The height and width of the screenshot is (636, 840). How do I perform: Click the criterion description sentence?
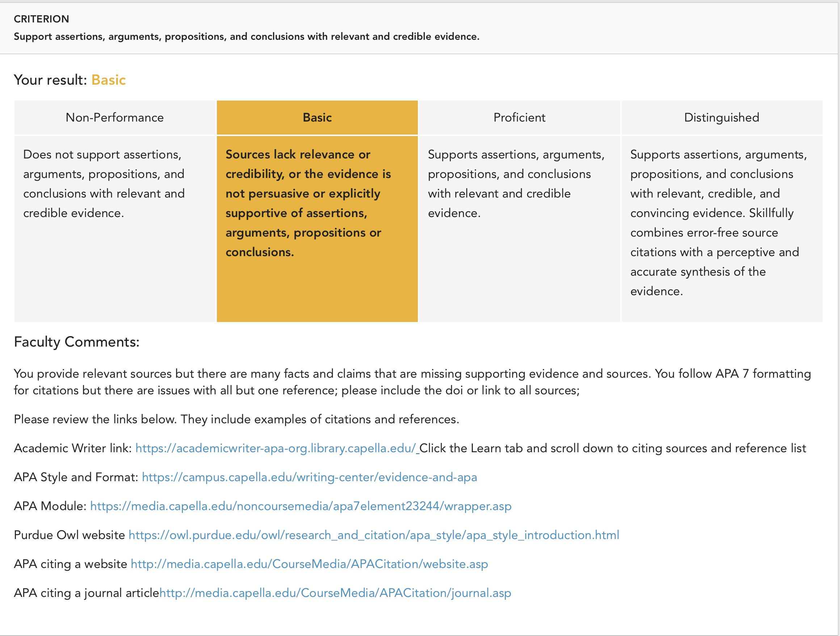click(x=247, y=37)
